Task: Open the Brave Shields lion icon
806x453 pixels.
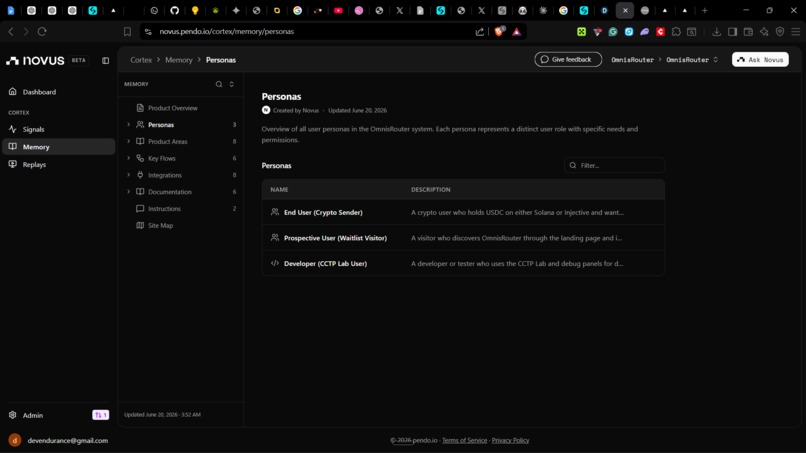Action: click(499, 31)
